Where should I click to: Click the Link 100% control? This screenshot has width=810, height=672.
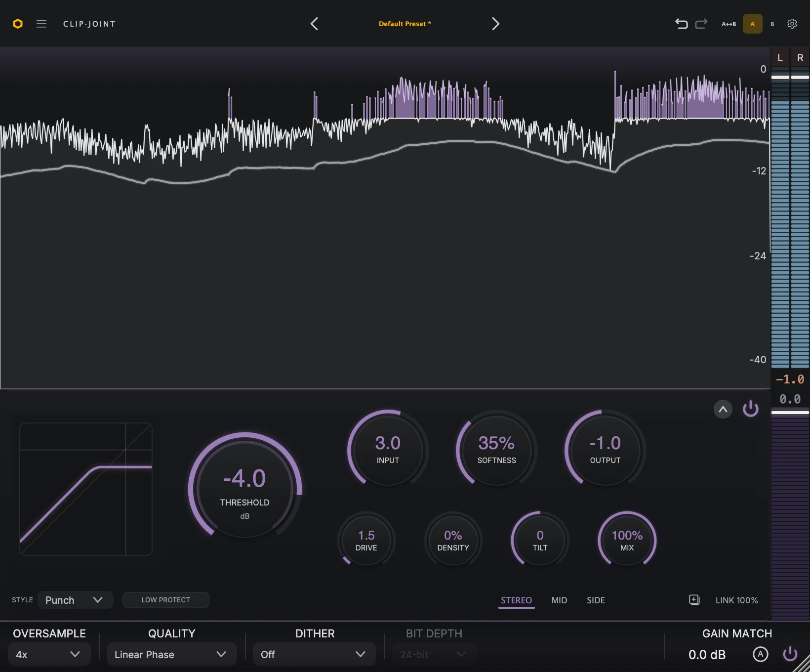(x=736, y=600)
